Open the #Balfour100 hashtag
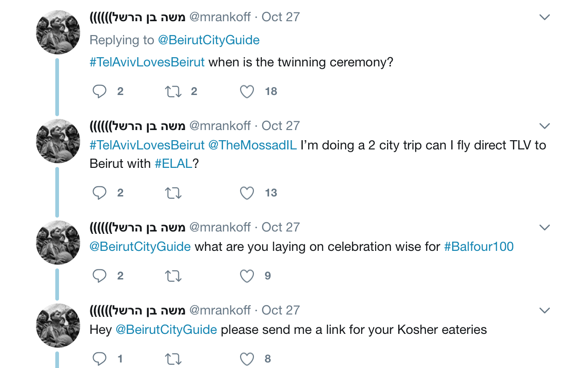588x368 pixels. point(478,247)
